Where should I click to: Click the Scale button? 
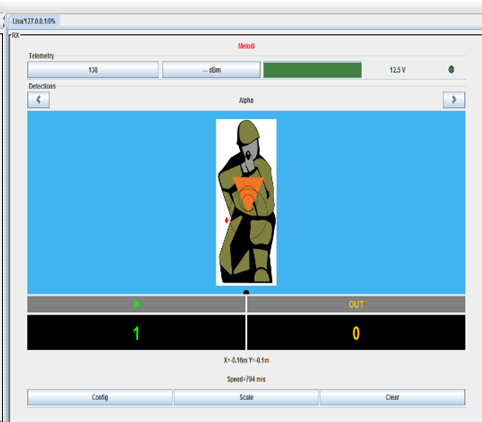pos(246,397)
